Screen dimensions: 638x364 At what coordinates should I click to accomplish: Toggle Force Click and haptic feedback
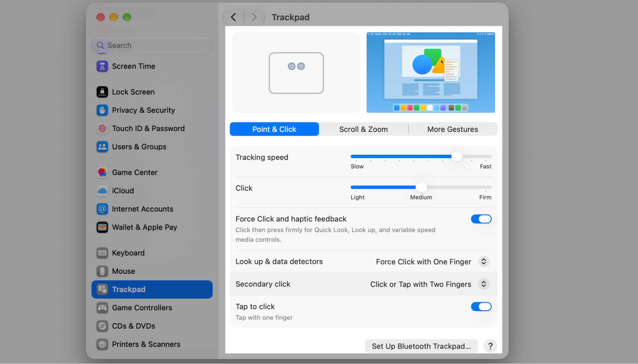coord(481,219)
